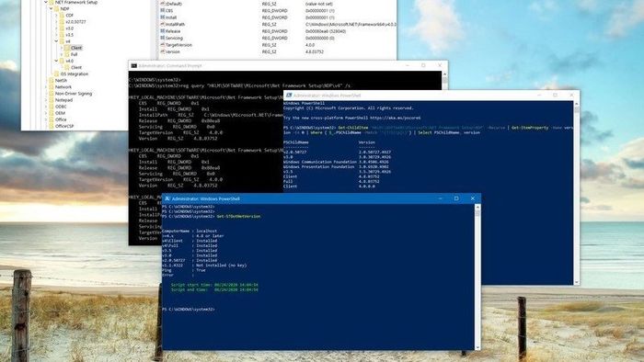Click the Network folder icon
The image size is (644, 362).
pos(52,87)
